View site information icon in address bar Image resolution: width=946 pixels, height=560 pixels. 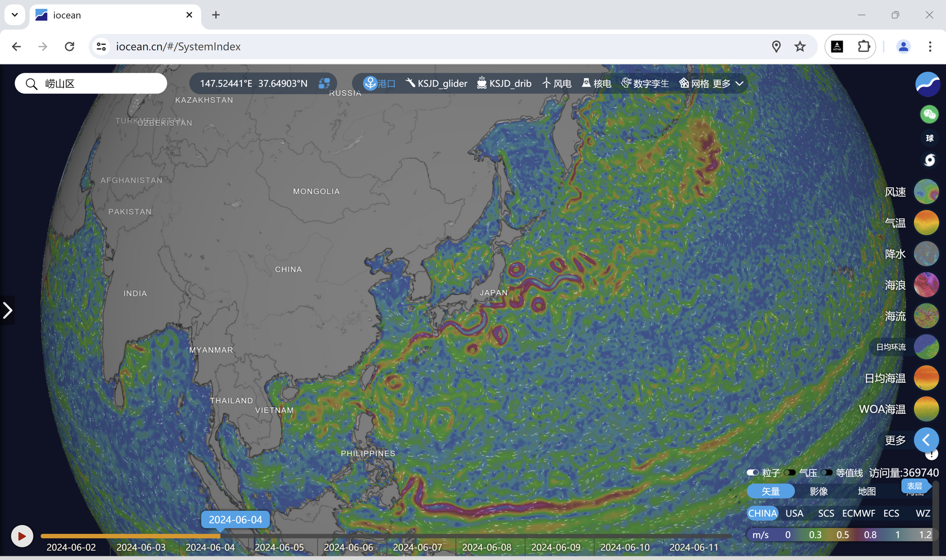tap(101, 46)
